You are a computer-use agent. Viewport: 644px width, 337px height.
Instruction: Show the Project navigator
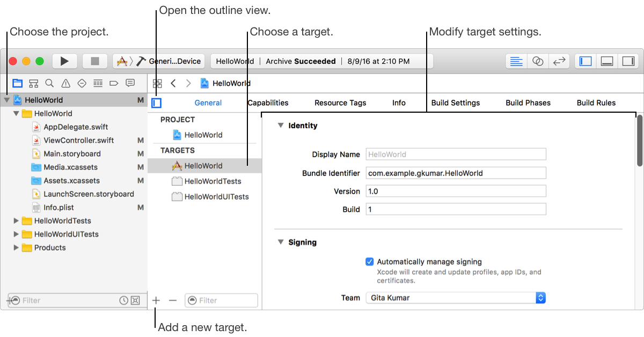point(18,83)
